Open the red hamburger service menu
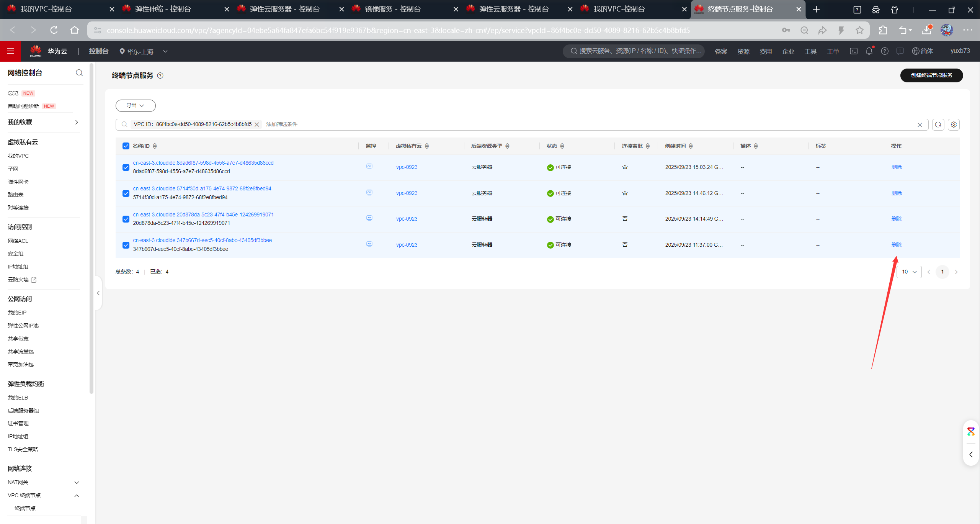The width and height of the screenshot is (980, 524). pos(10,51)
